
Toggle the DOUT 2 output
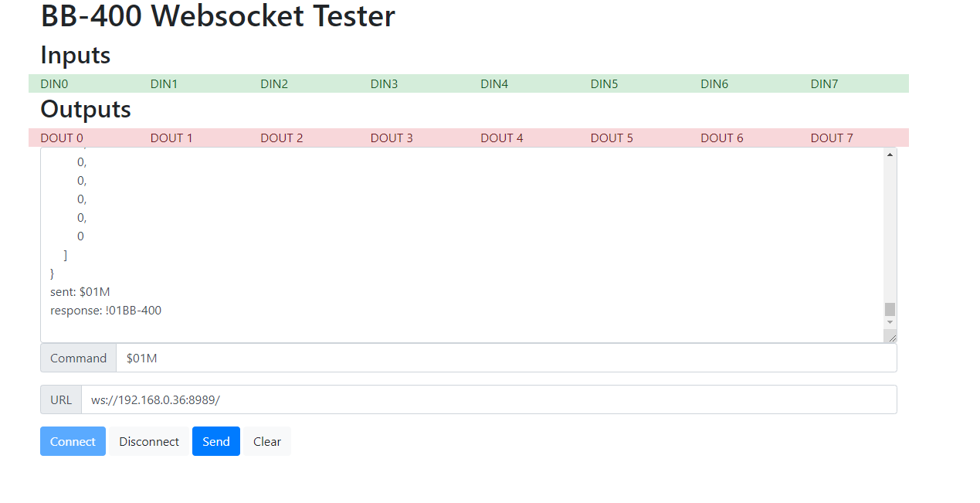281,138
